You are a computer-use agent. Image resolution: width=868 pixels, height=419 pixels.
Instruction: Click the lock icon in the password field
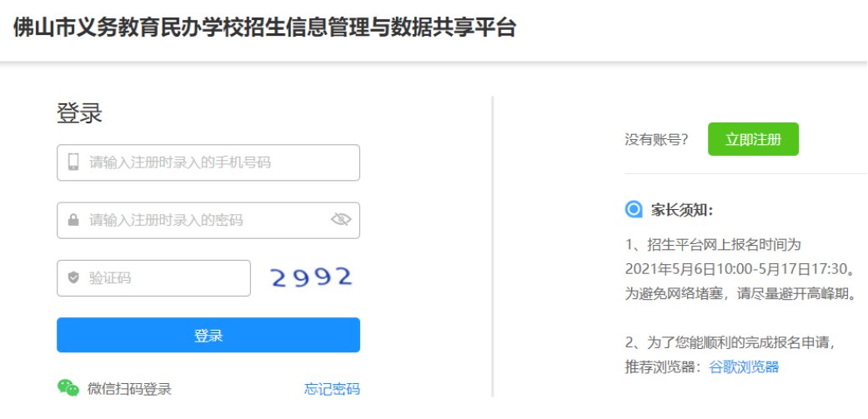pos(73,221)
